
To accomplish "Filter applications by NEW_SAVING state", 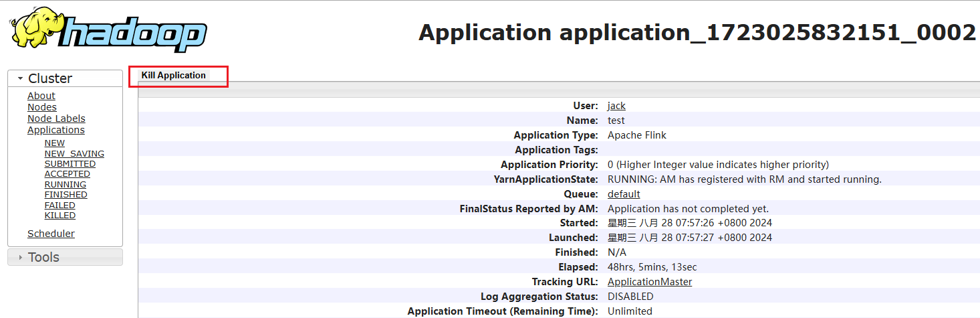I will [x=74, y=153].
